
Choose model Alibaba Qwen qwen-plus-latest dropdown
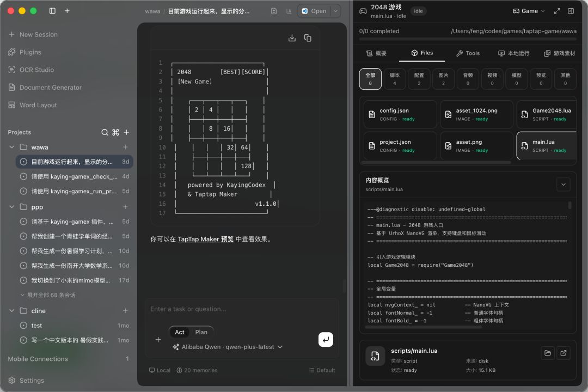point(227,347)
